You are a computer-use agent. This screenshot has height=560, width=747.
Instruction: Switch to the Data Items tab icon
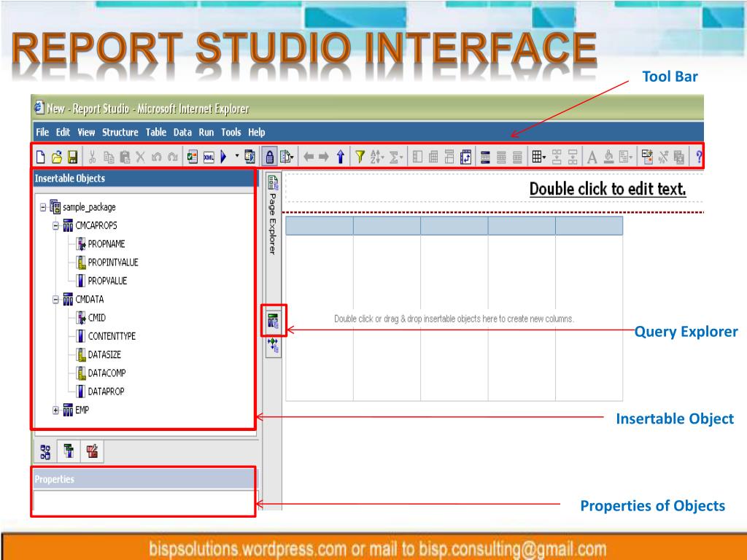point(69,451)
